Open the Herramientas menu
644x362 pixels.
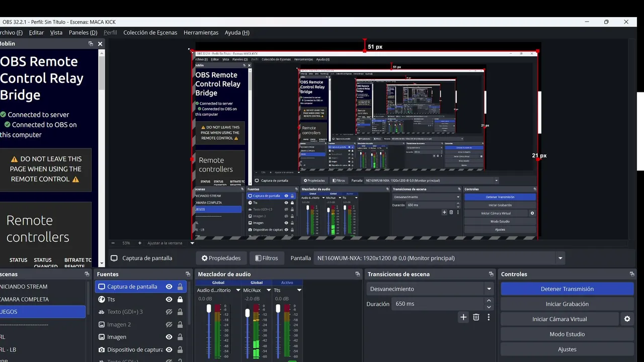click(x=201, y=33)
